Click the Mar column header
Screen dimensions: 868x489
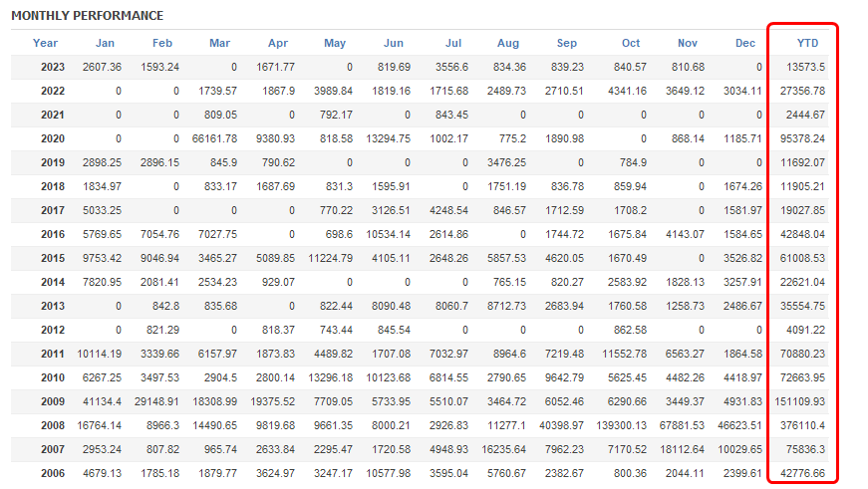(220, 43)
